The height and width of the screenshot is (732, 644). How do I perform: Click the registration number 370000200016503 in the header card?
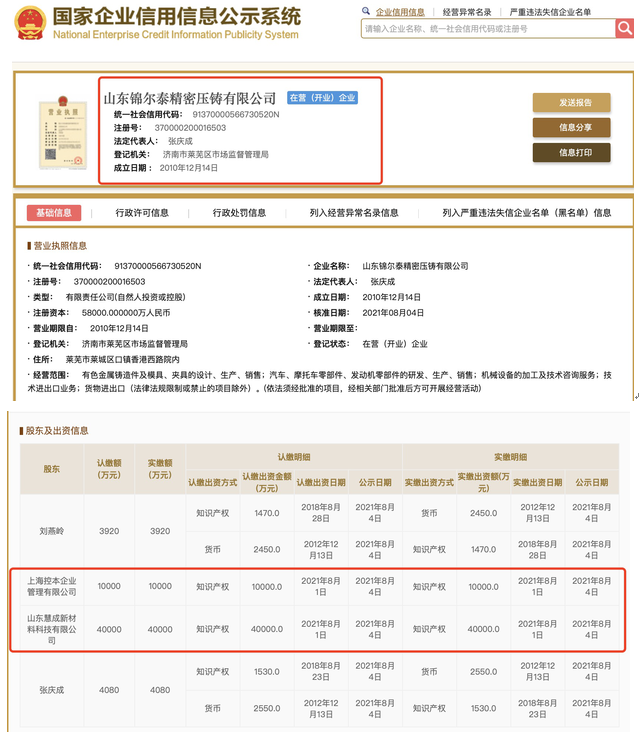[190, 127]
